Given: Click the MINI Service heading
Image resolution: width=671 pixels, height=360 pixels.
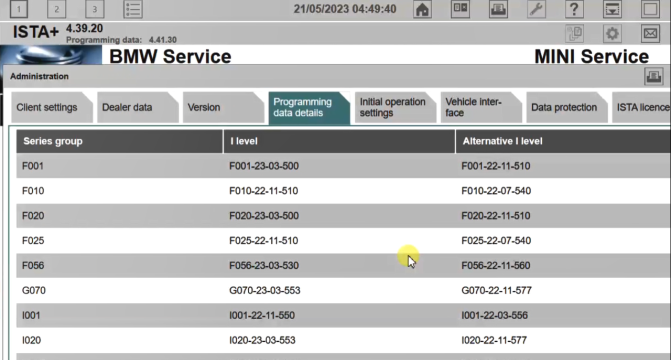Looking at the screenshot, I should tap(591, 57).
